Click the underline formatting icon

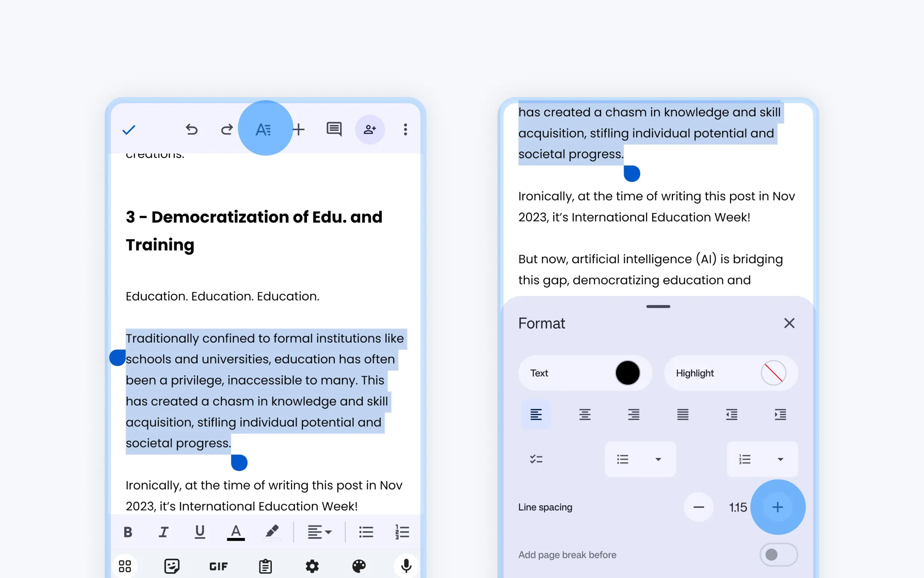pyautogui.click(x=199, y=531)
